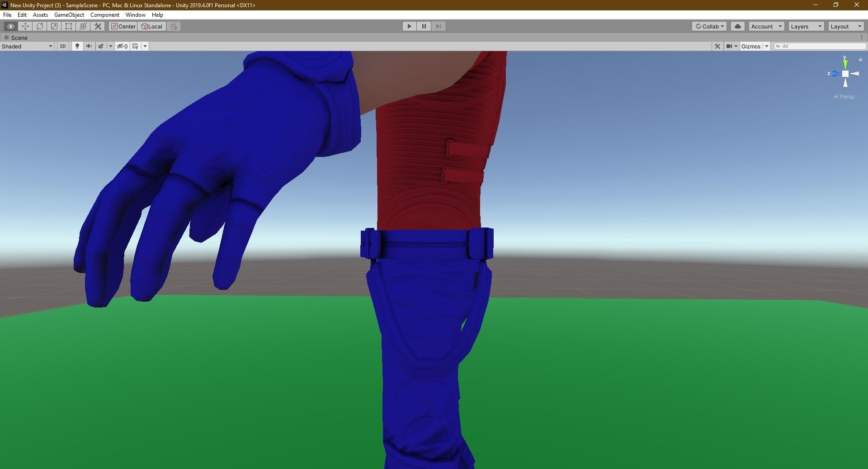Open the Collab dropdown

click(x=709, y=26)
